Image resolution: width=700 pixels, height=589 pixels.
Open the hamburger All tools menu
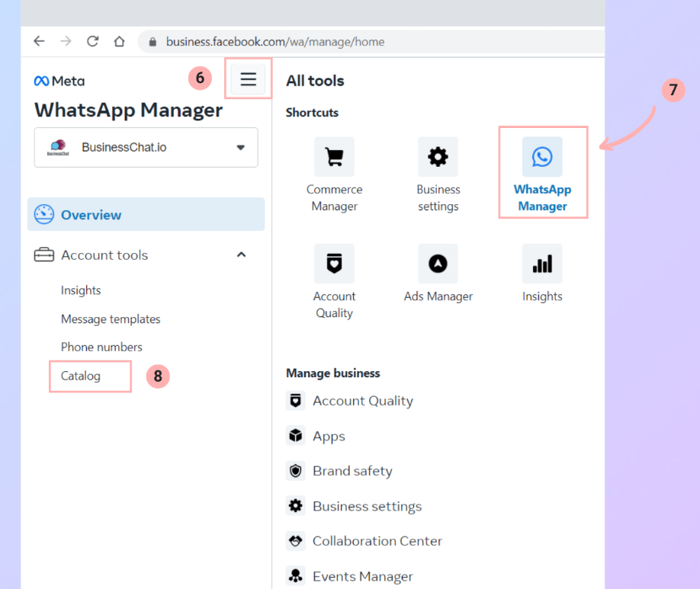249,79
